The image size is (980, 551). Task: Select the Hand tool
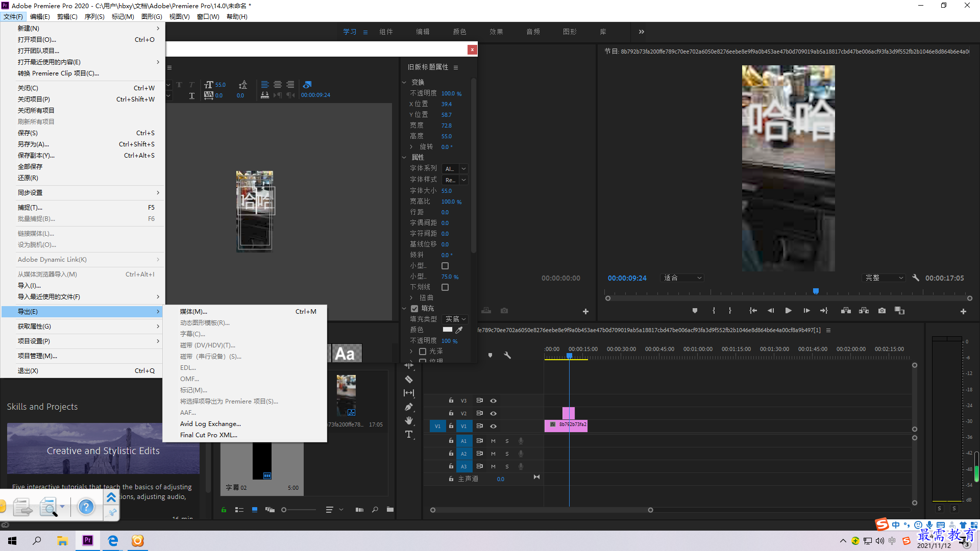click(x=409, y=420)
